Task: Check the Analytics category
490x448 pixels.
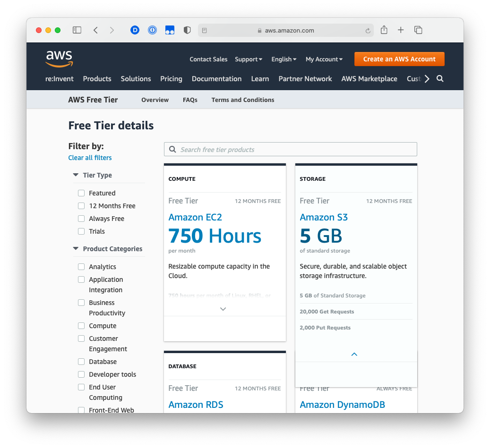Action: click(81, 267)
